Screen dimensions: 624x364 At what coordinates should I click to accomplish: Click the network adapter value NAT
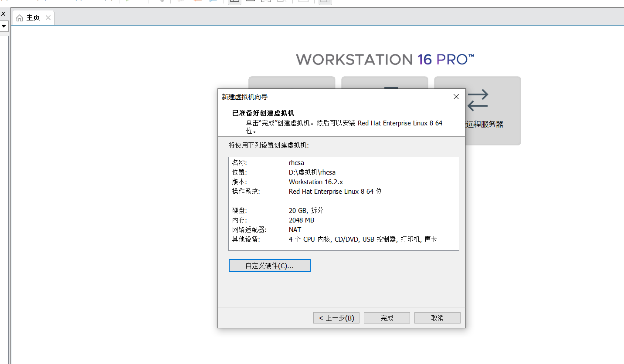click(295, 230)
